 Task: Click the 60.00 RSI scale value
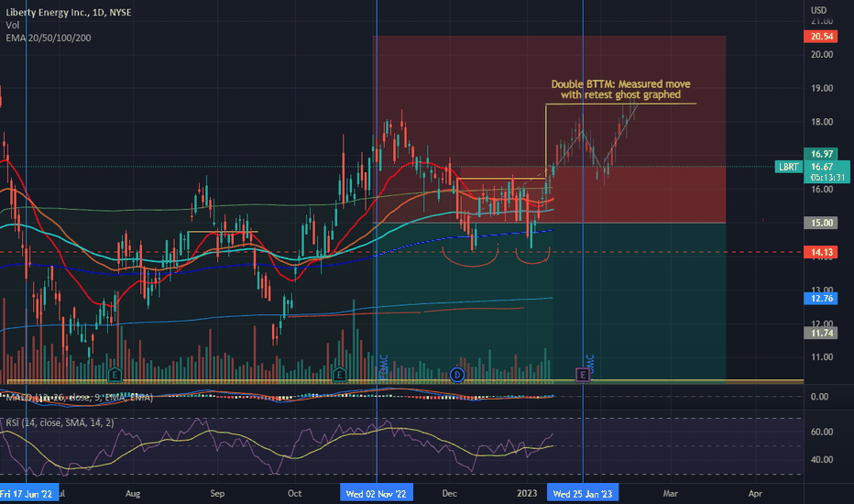tap(821, 433)
